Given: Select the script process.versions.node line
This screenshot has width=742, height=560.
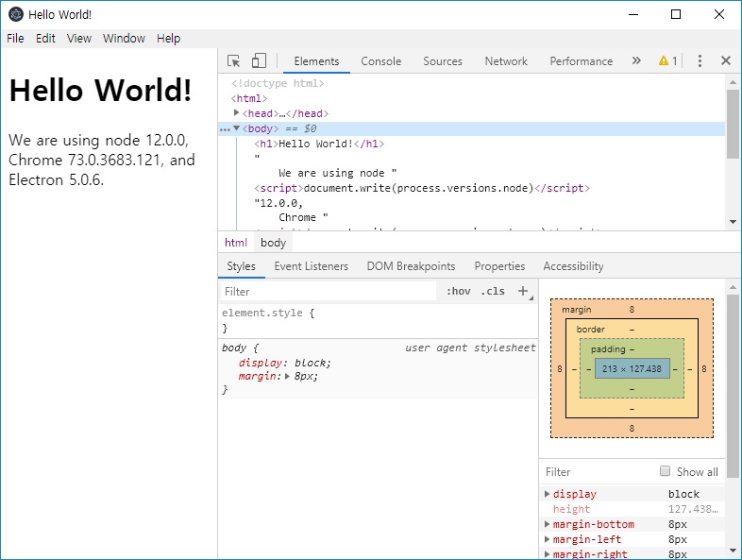Looking at the screenshot, I should click(422, 188).
